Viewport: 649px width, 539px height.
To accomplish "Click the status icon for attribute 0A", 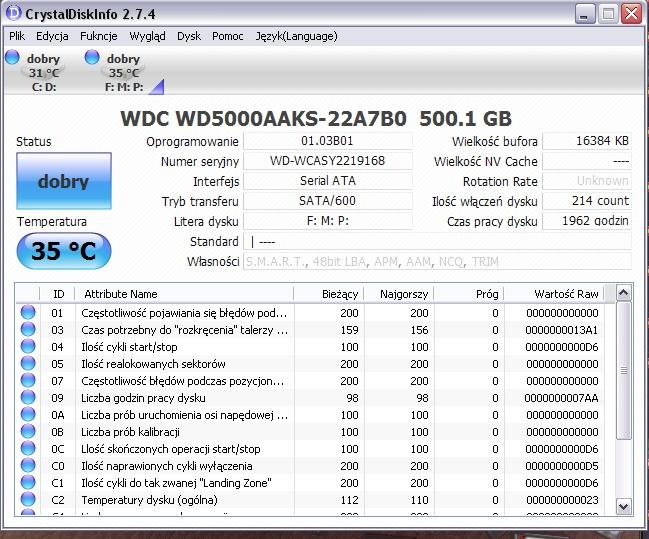I will (28, 414).
